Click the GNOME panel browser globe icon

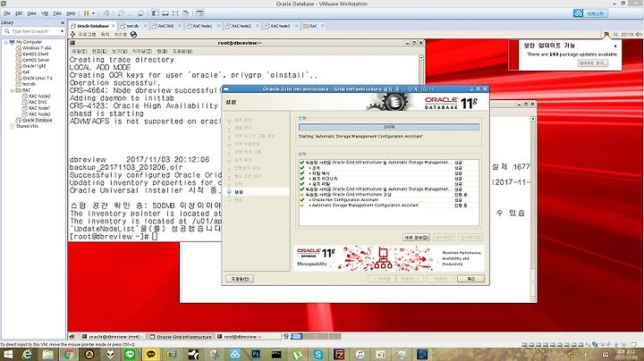pos(133,35)
